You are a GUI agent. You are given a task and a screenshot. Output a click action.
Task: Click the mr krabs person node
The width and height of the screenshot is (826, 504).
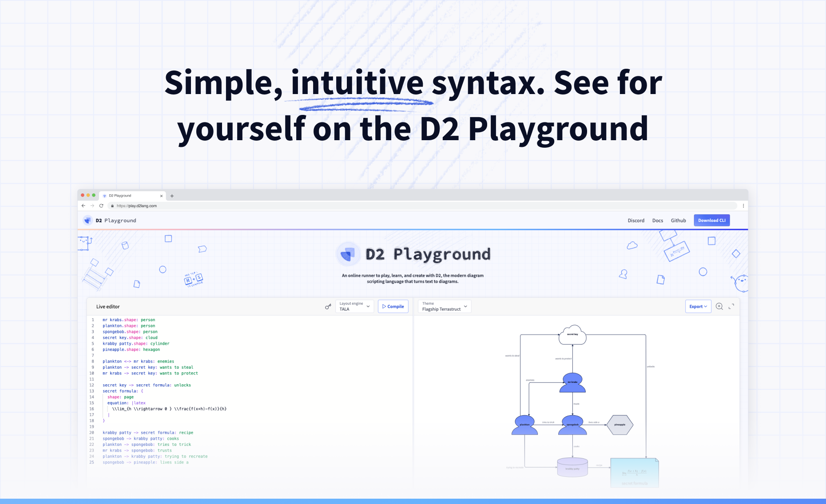(x=572, y=382)
